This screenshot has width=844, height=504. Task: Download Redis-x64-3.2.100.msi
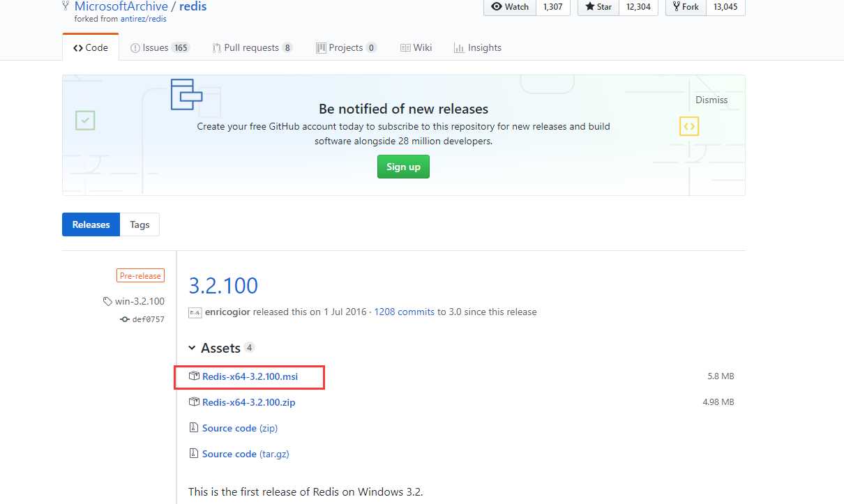(250, 376)
